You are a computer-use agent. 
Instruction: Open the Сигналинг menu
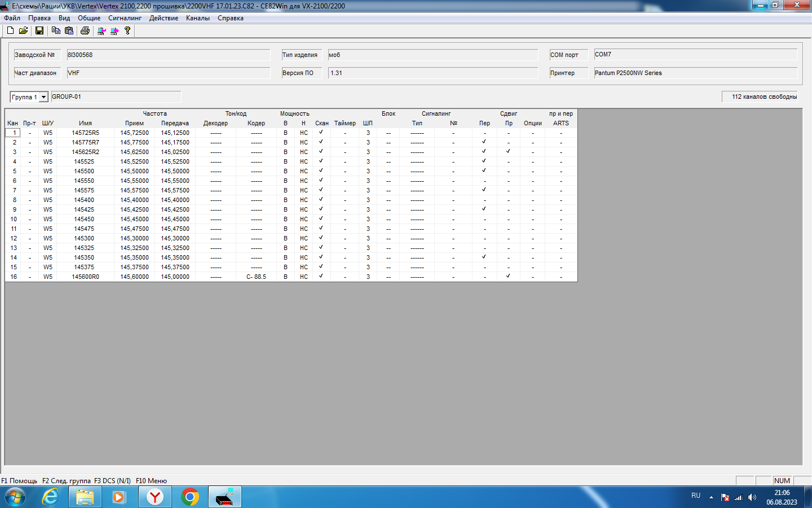pos(125,18)
